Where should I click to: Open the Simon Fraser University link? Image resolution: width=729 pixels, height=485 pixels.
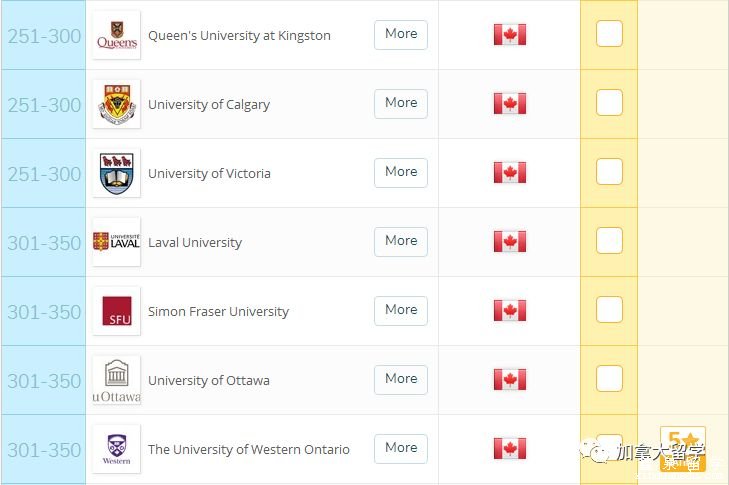click(218, 311)
